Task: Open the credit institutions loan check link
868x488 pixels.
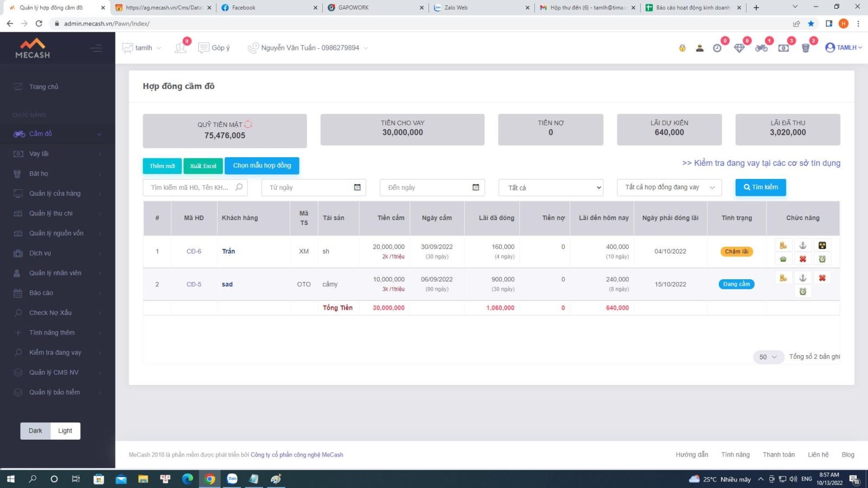Action: (761, 163)
